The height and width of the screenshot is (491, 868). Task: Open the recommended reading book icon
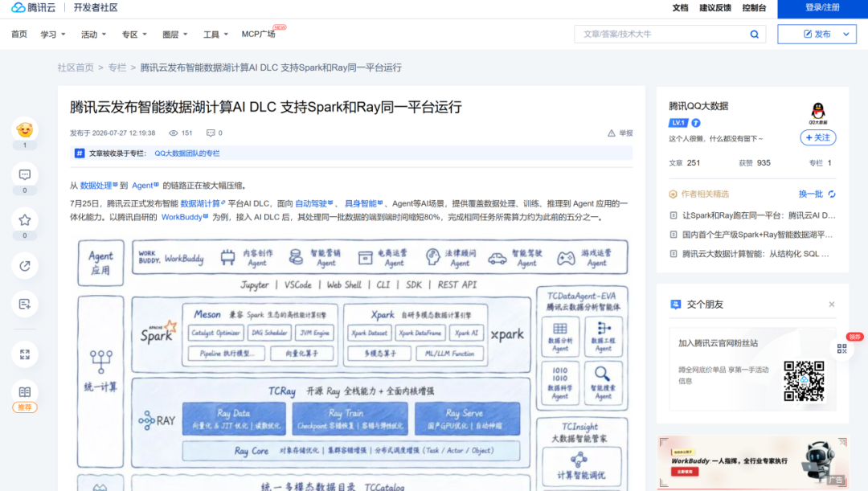coord(25,392)
